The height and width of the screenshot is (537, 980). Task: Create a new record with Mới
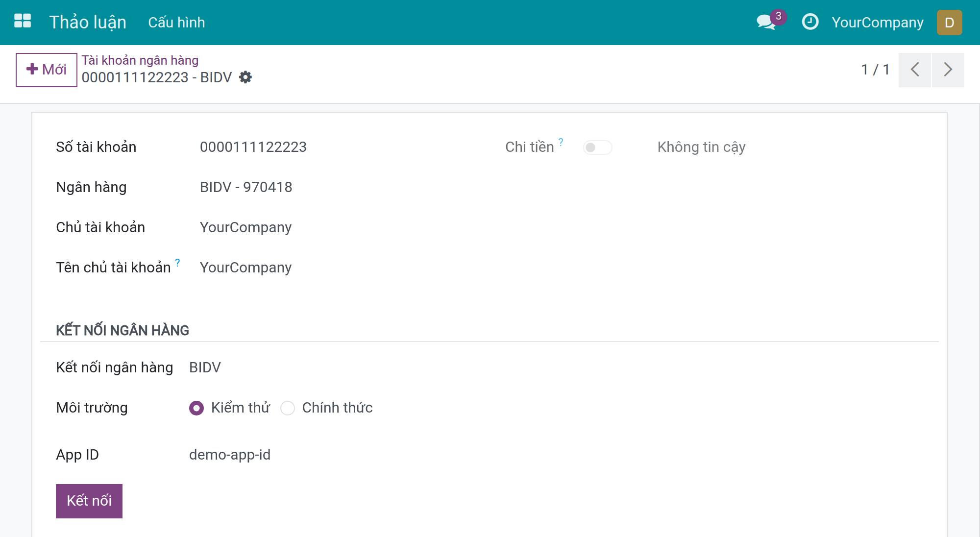click(47, 70)
